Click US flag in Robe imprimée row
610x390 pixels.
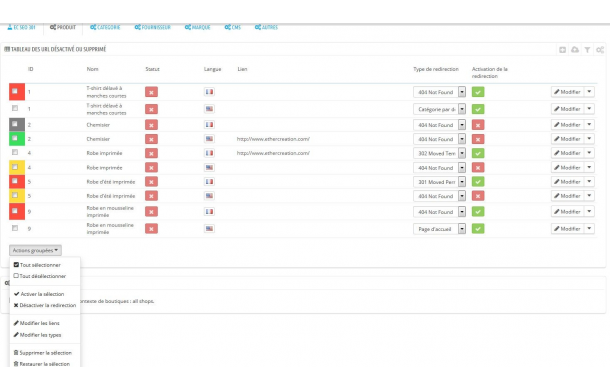(x=209, y=167)
